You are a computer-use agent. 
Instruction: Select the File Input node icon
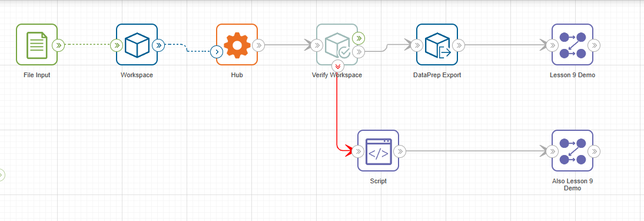coord(36,44)
